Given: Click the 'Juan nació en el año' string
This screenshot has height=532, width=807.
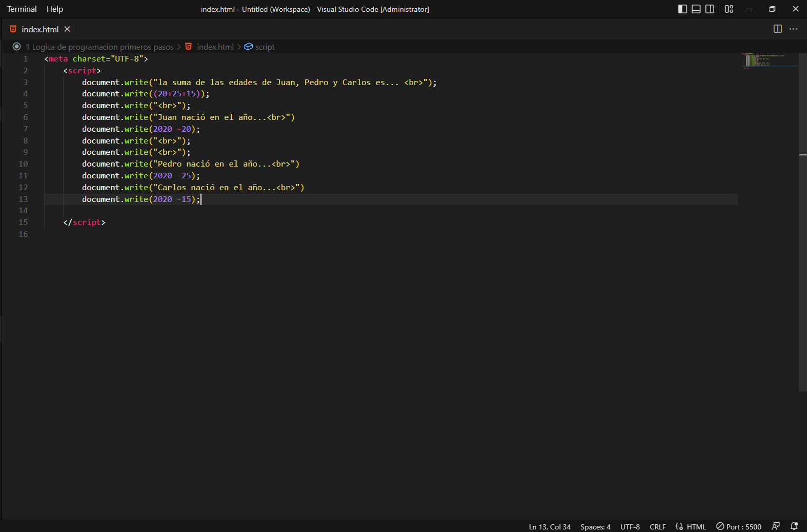Looking at the screenshot, I should 224,117.
